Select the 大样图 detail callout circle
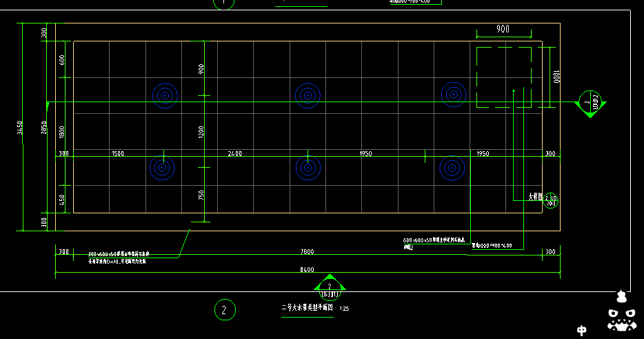 point(550,200)
